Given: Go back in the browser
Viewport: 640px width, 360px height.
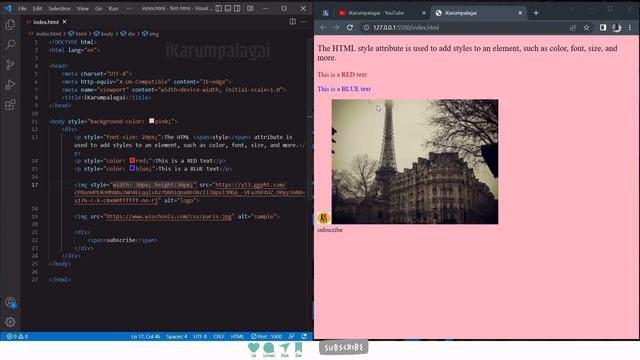Looking at the screenshot, I should click(323, 27).
